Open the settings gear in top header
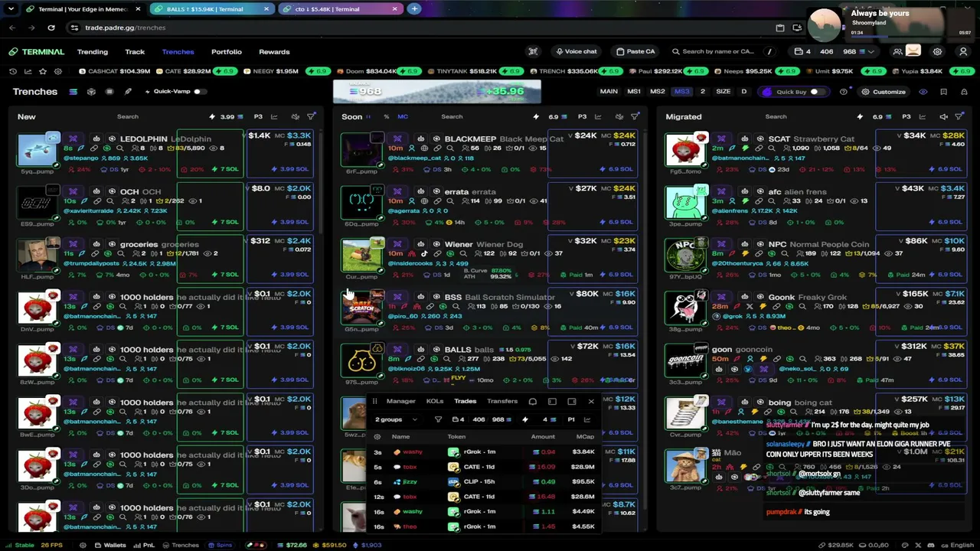This screenshot has height=551, width=980. [x=937, y=51]
